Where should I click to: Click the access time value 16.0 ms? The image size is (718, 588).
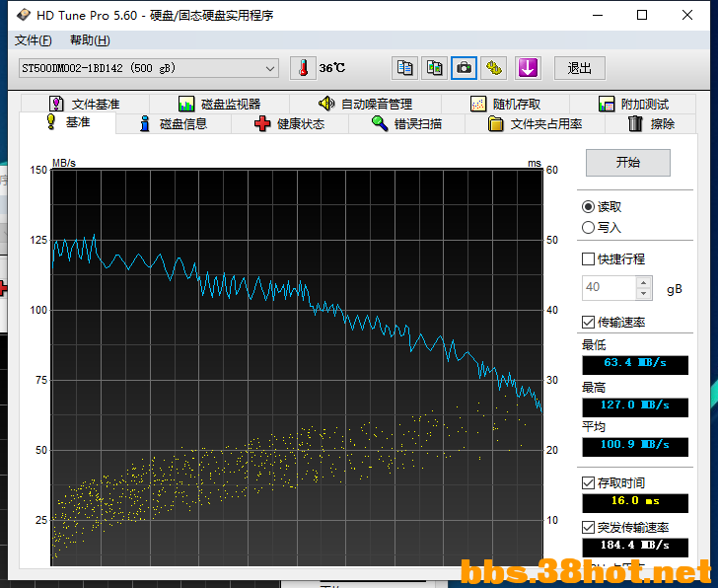[x=635, y=503]
